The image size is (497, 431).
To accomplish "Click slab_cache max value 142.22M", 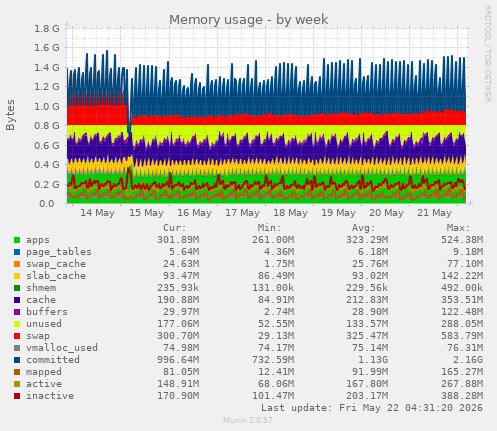I will pos(462,276).
